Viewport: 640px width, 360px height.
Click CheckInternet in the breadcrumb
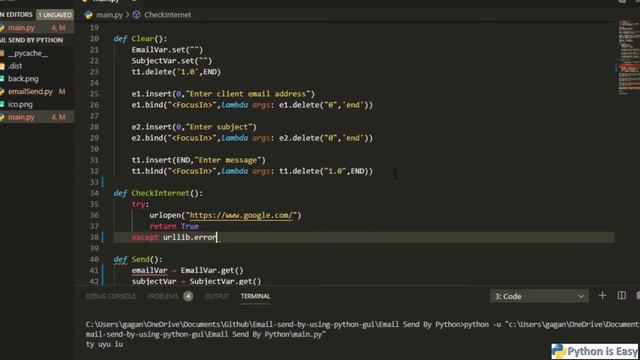point(167,15)
